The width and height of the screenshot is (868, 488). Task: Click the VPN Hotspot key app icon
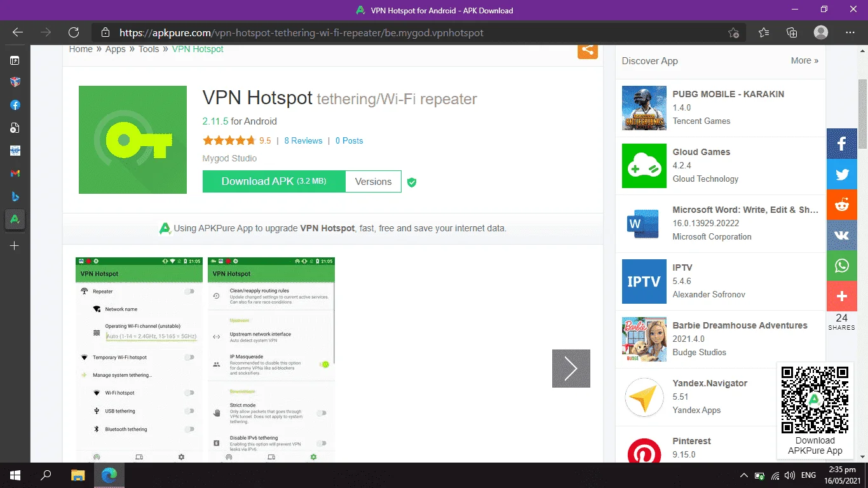(x=133, y=140)
